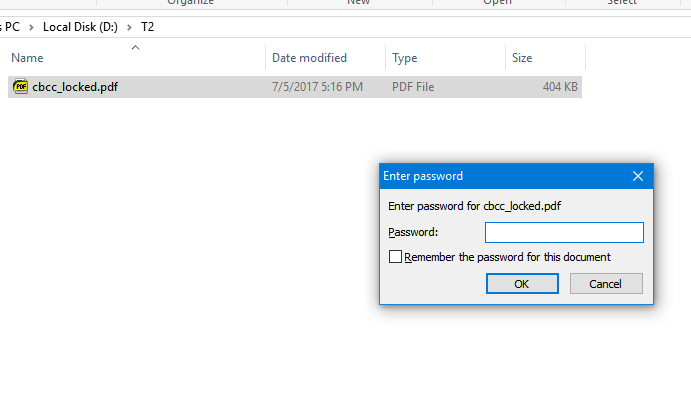
Task: Expand the chevron after Local Disk (D:)
Action: (129, 27)
